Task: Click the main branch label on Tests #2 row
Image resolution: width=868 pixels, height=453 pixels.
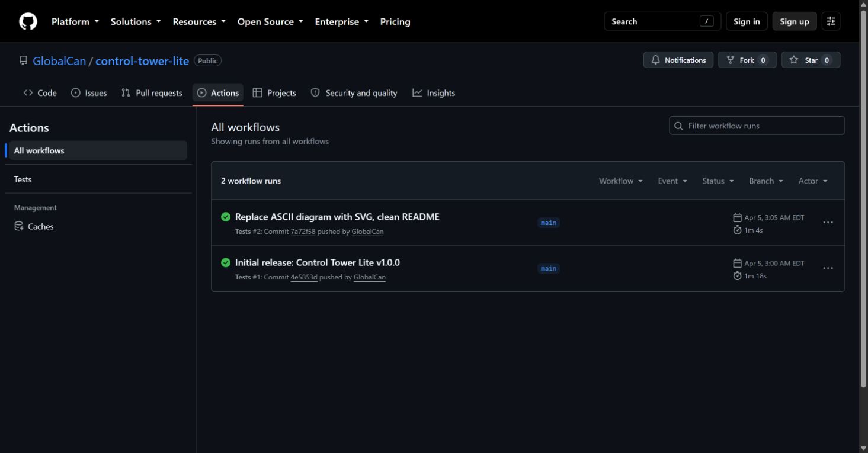Action: coord(549,223)
